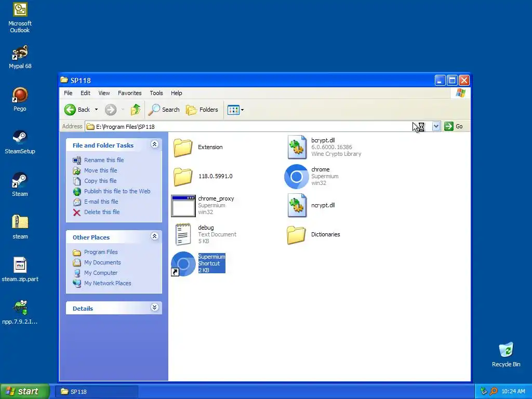Expand the Details panel
Screen dimensions: 532x399
coord(154,308)
